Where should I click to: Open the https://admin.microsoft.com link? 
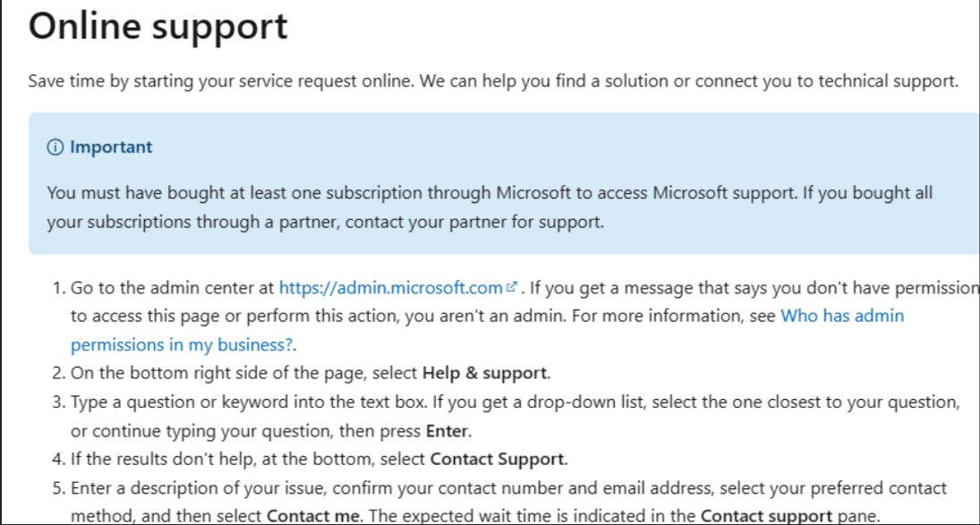click(390, 288)
